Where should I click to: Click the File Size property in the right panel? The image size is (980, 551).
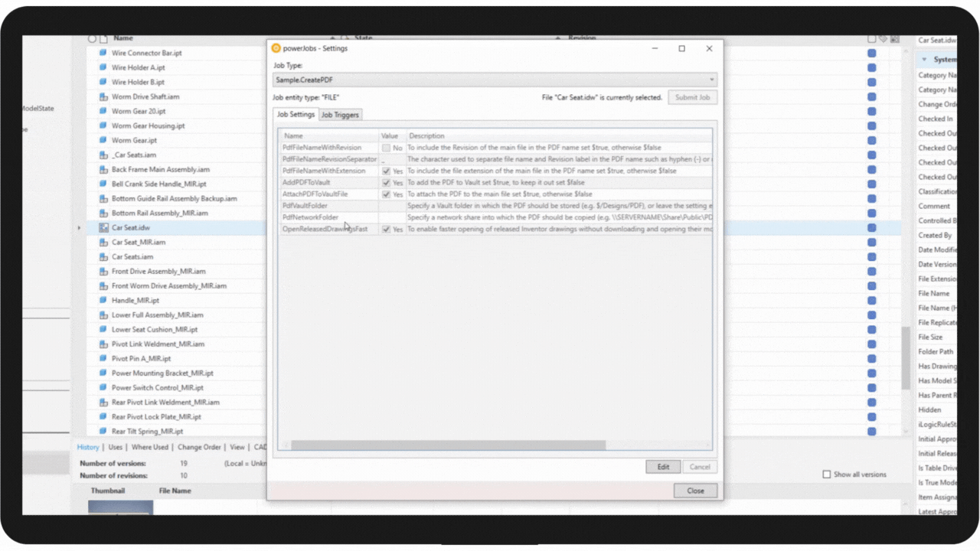click(x=930, y=337)
